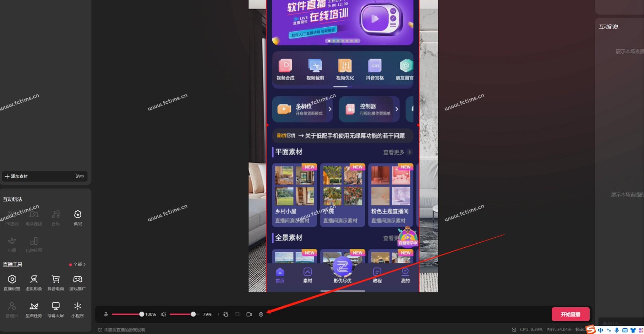The height and width of the screenshot is (334, 644).
Task: Click 添加素材 to add material
Action: pos(16,176)
